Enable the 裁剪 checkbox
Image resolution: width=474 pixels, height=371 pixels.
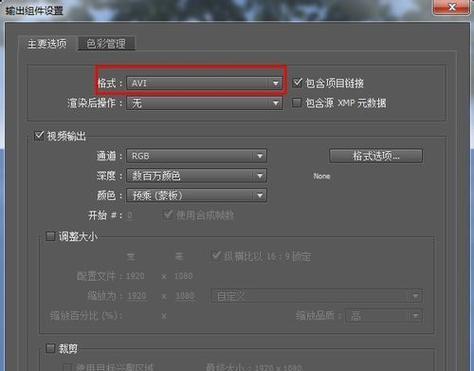[50, 349]
